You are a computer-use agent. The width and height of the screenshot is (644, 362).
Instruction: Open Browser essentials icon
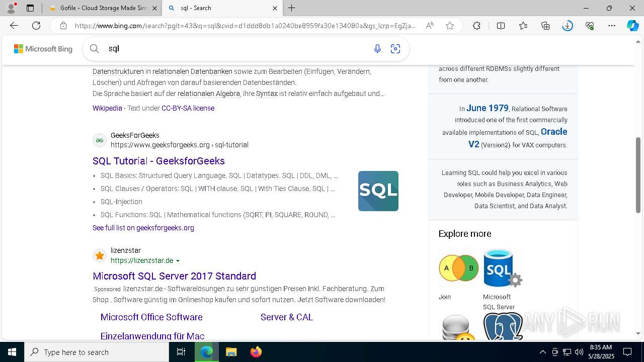point(590,26)
